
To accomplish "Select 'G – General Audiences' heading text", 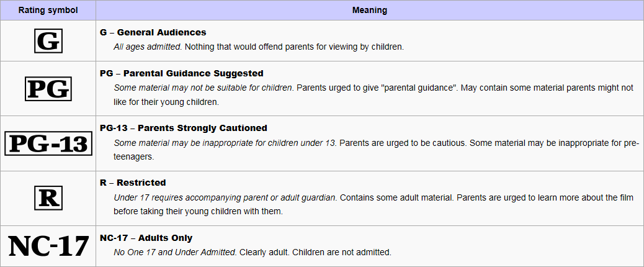I will [x=153, y=32].
